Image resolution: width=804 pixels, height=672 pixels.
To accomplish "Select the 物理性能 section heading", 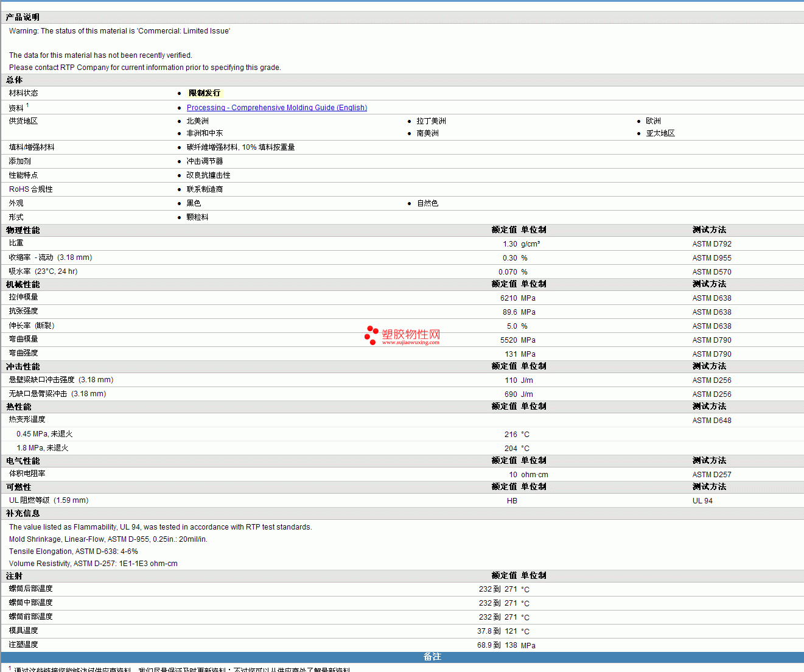I will pos(23,230).
